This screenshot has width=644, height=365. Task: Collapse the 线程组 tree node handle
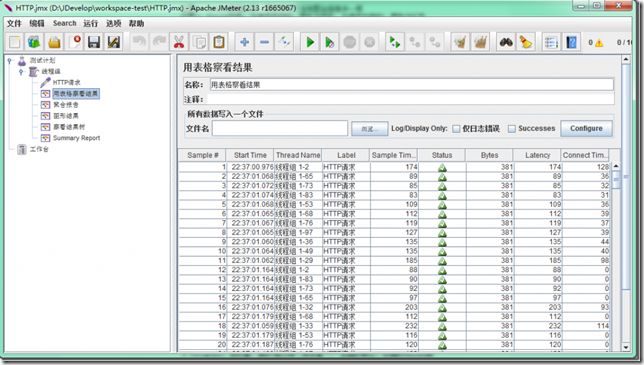21,72
